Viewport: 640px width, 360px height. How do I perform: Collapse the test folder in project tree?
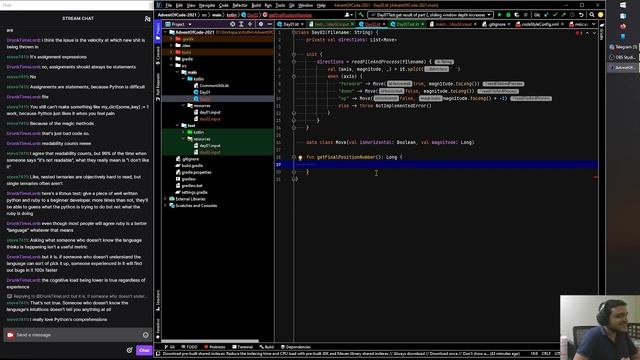coord(177,125)
